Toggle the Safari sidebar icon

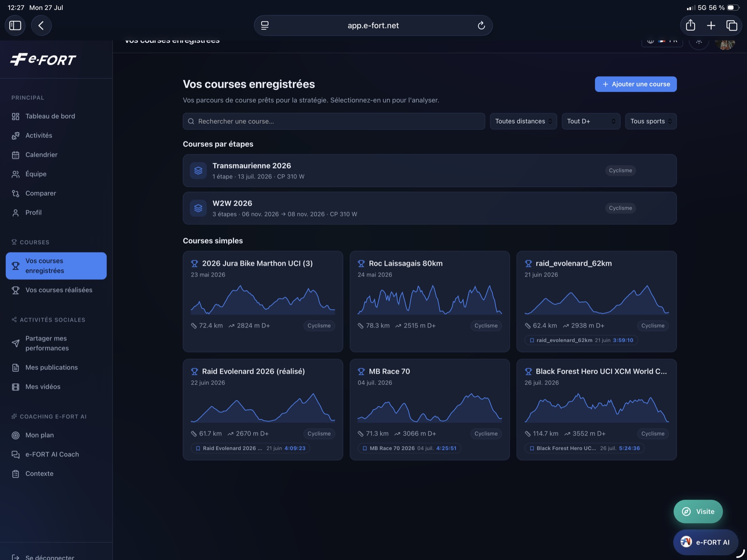(15, 25)
